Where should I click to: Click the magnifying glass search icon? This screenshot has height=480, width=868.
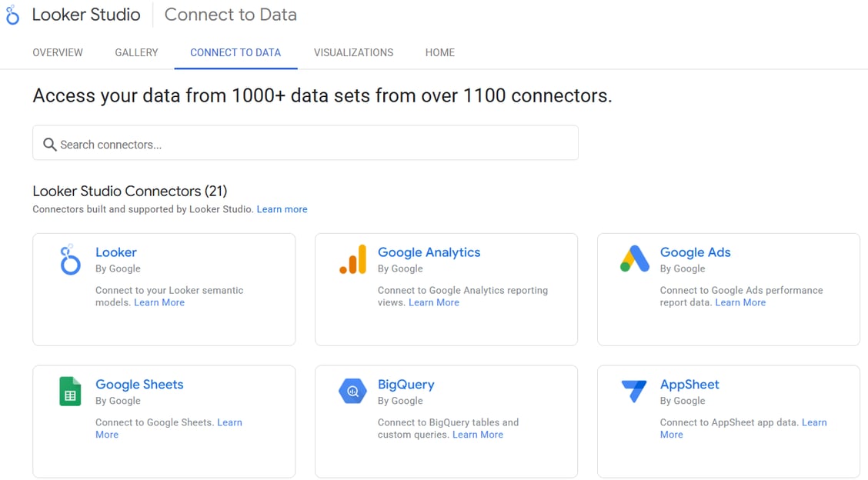(x=50, y=145)
